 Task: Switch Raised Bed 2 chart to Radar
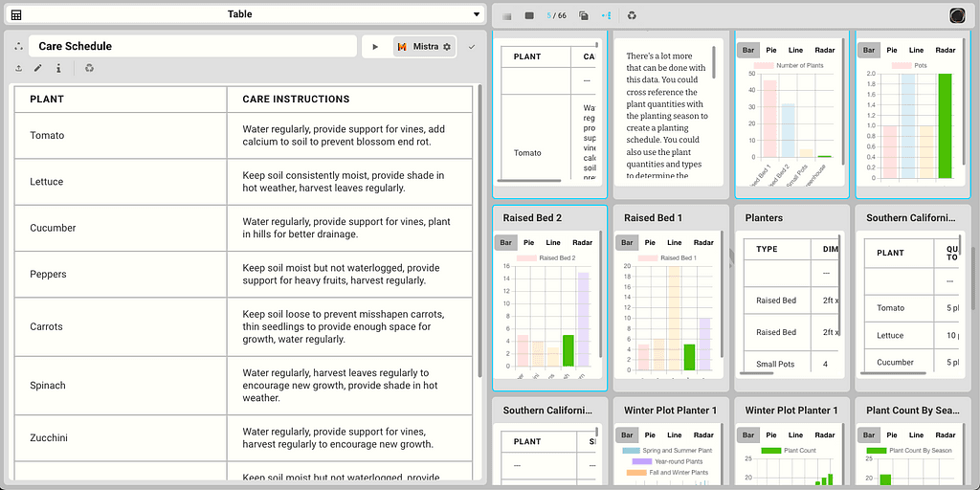[582, 242]
